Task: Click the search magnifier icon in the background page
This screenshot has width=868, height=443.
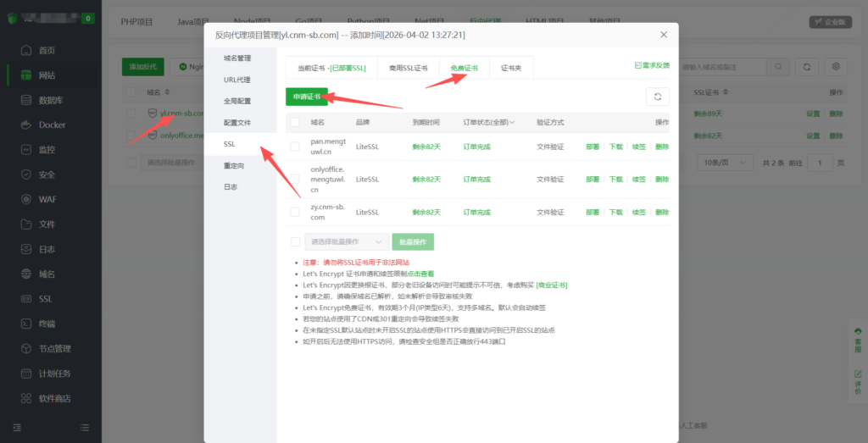Action: (x=778, y=66)
